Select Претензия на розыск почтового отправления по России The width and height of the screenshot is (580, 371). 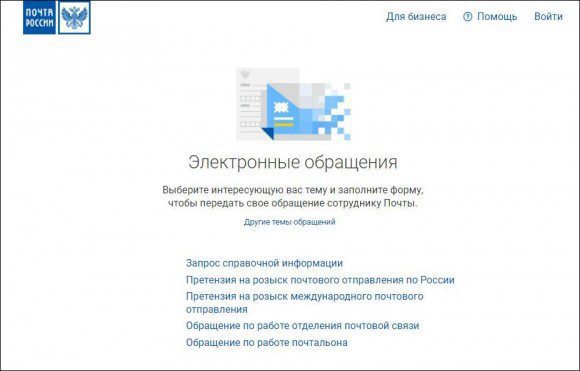[x=320, y=280]
